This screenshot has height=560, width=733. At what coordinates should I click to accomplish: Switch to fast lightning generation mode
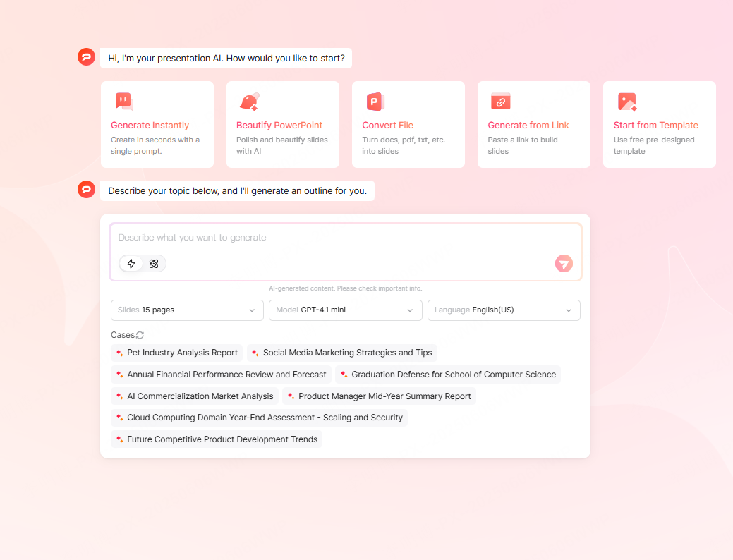click(131, 263)
